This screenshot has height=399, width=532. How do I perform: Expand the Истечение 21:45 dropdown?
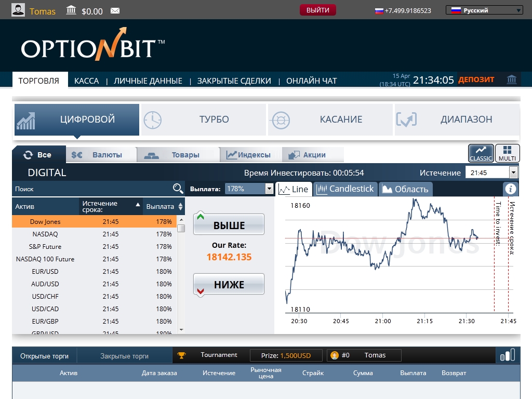click(513, 172)
